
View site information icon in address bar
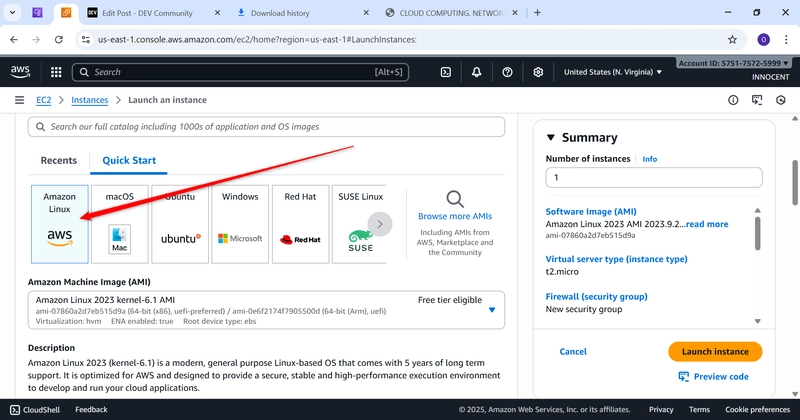click(x=86, y=39)
